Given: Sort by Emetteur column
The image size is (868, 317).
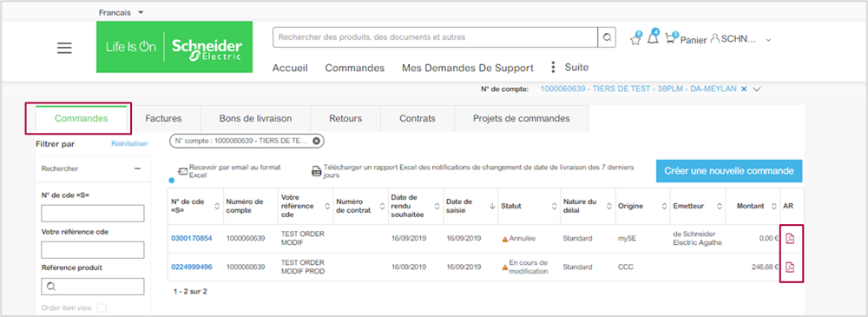Looking at the screenshot, I should [719, 206].
